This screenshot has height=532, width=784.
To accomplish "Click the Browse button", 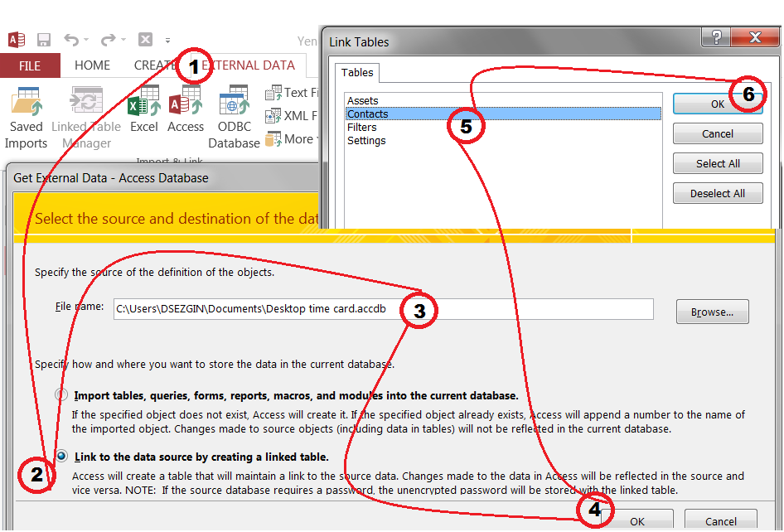I will click(x=712, y=312).
